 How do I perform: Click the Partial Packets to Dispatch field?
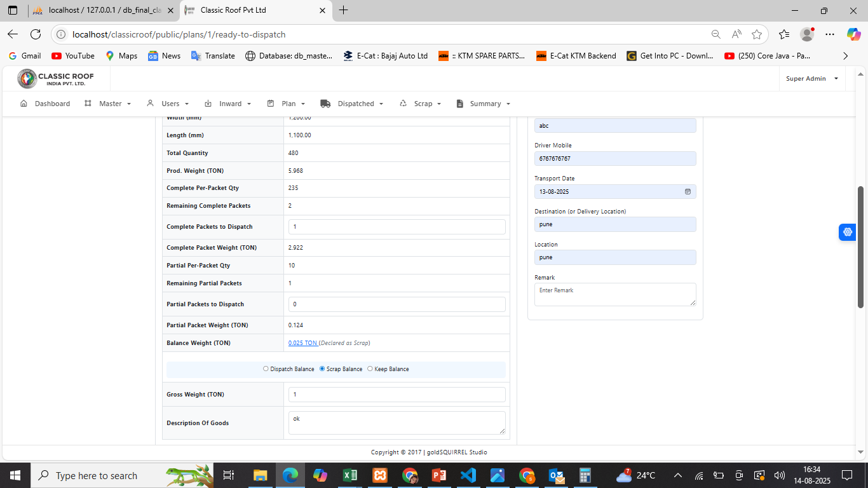pyautogui.click(x=397, y=304)
